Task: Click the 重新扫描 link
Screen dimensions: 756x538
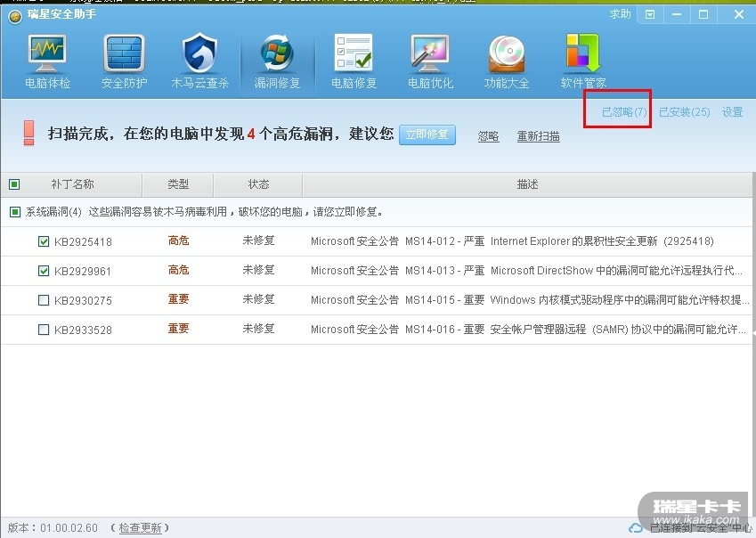Action: coord(538,136)
